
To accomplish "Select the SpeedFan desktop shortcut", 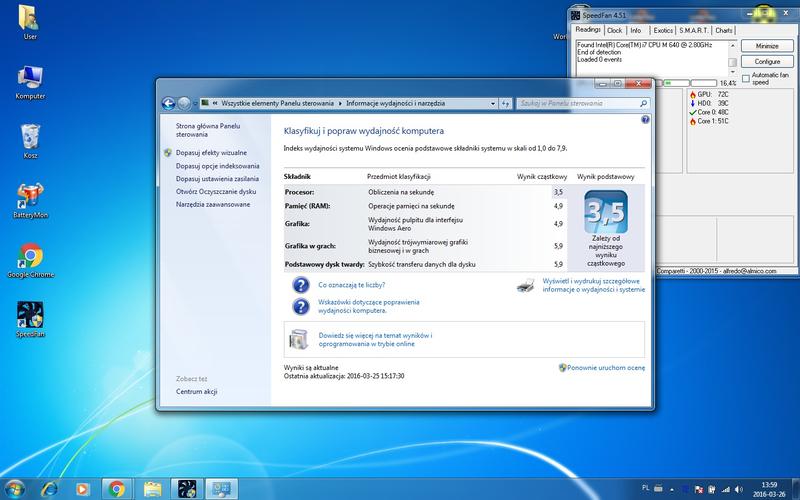I will pos(30,320).
